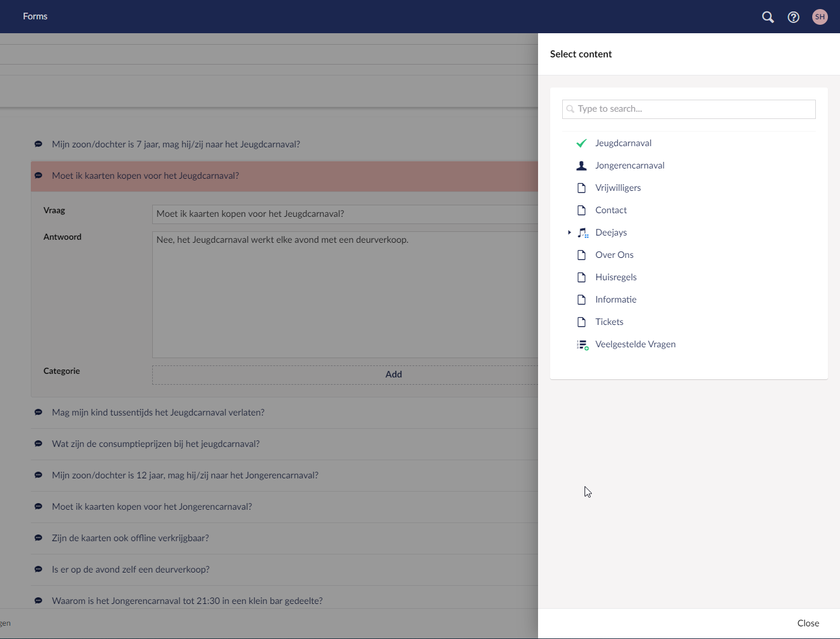Click the green checkmark beside Jeugdcarnaval
Screen dimensions: 840x639
(x=581, y=143)
